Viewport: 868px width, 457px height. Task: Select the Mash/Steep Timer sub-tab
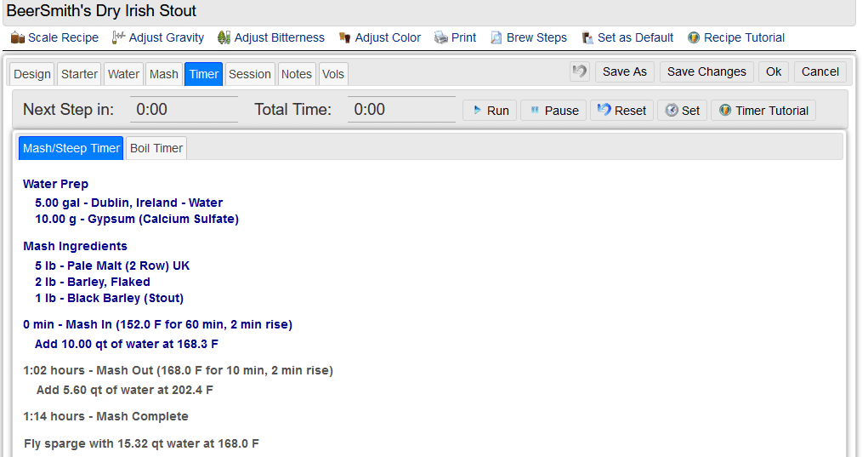[x=71, y=148]
